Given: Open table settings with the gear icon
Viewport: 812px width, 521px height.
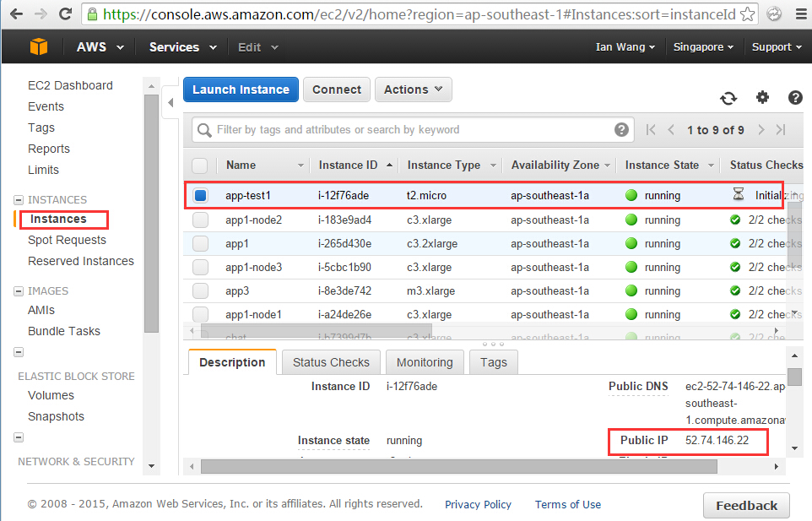Looking at the screenshot, I should 762,97.
